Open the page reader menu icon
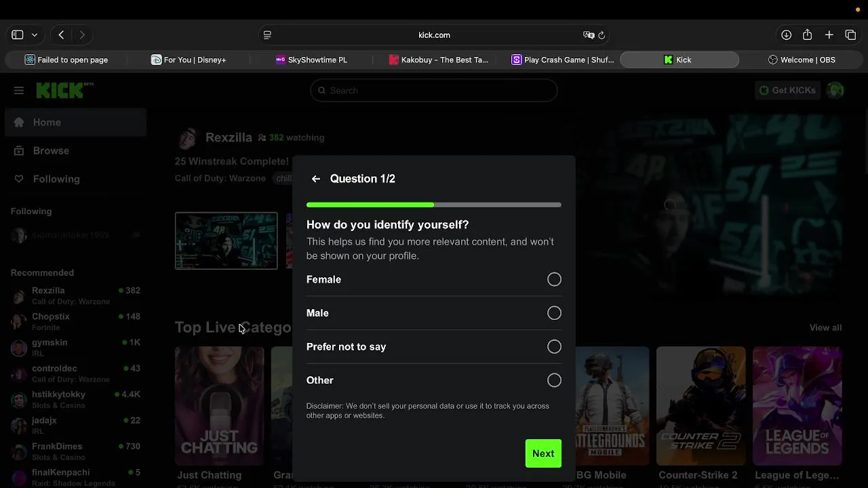Viewport: 868px width, 488px height. [267, 35]
